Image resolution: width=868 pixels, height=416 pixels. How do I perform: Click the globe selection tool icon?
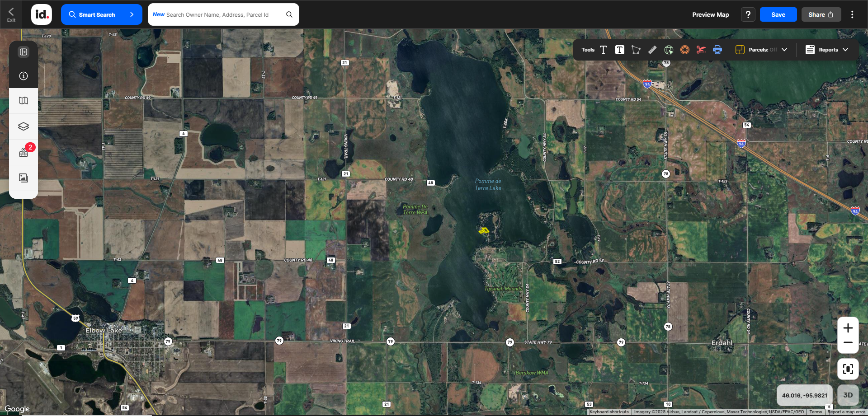click(669, 50)
